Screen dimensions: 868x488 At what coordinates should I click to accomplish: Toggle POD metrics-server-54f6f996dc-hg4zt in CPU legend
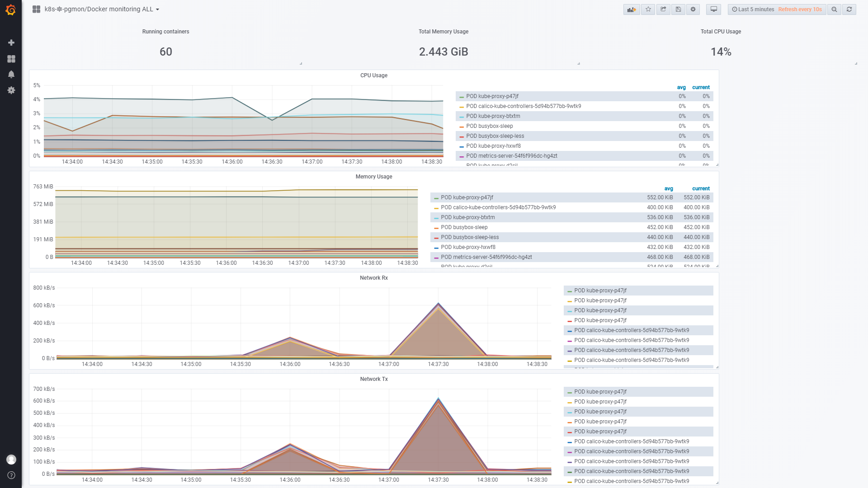click(x=511, y=156)
